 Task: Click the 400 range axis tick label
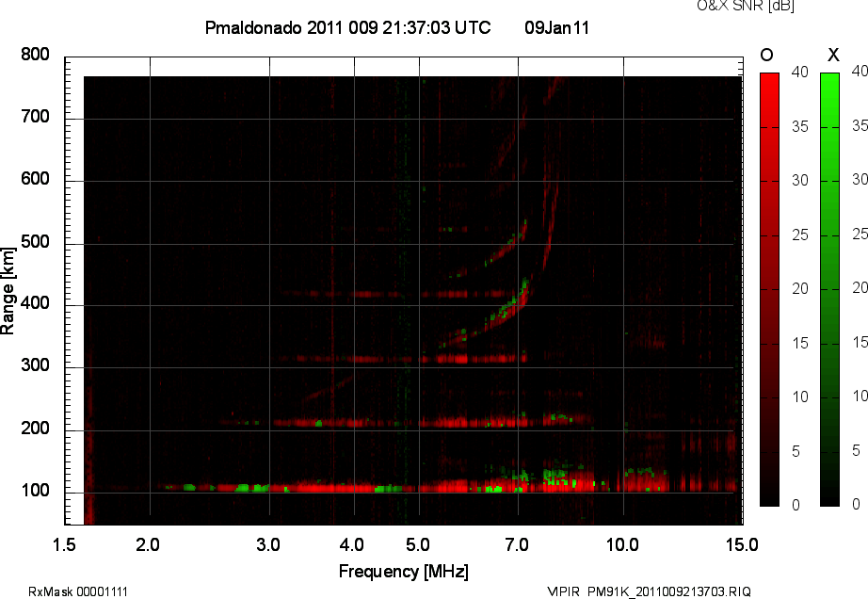(35, 303)
